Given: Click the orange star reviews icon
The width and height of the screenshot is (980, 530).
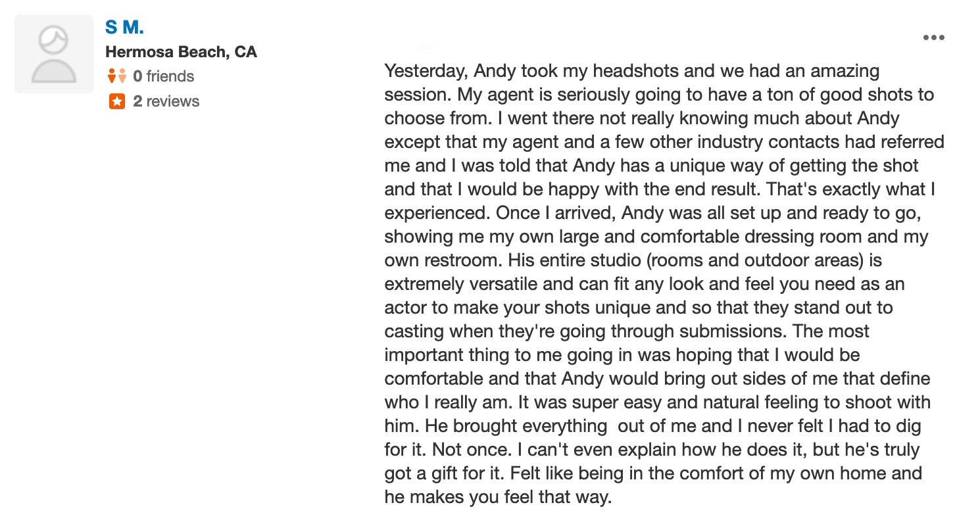Looking at the screenshot, I should 116,101.
